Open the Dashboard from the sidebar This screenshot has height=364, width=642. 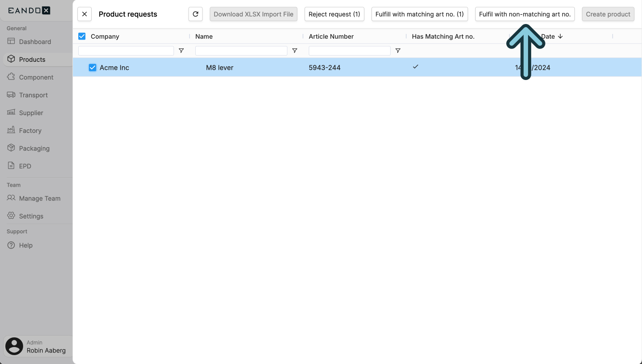click(x=35, y=41)
